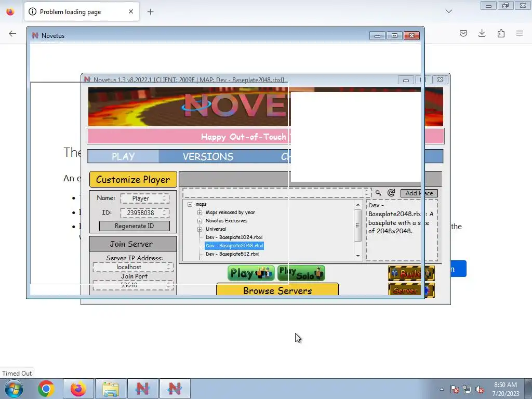
Task: Go back in Firefox
Action: [x=12, y=33]
